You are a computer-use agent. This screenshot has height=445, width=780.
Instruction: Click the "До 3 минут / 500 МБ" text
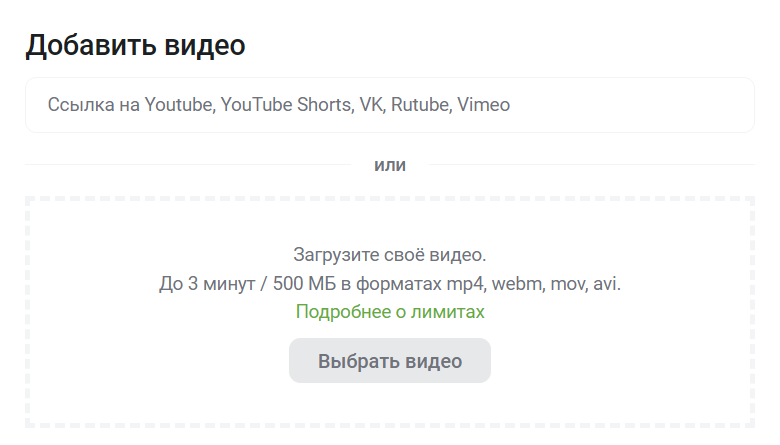(x=248, y=284)
